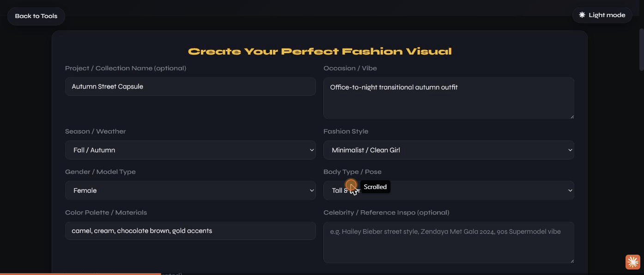Click the sun icon in Light mode button
Viewport: 644px width, 275px height.
point(582,15)
